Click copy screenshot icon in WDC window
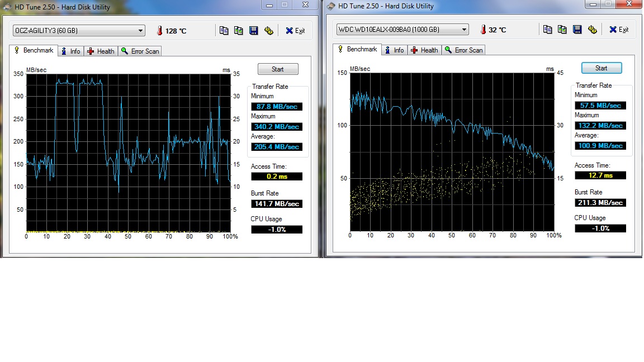Image resolution: width=644 pixels, height=362 pixels. coord(562,30)
